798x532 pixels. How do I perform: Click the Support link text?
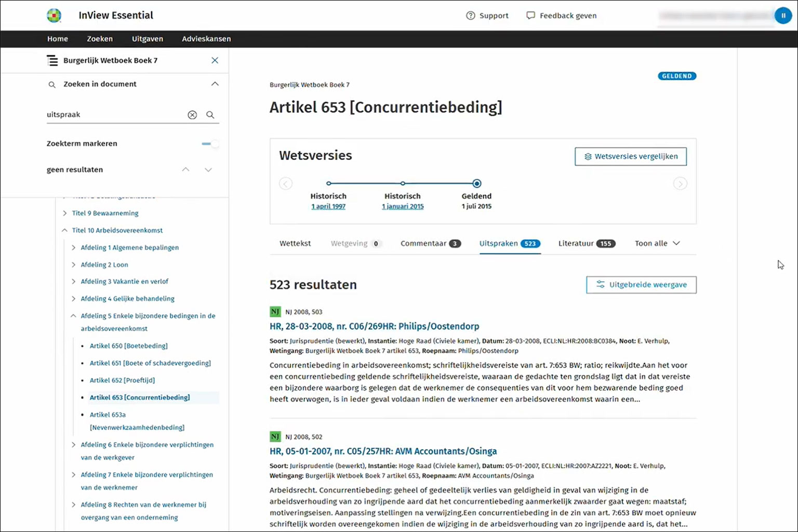494,16
